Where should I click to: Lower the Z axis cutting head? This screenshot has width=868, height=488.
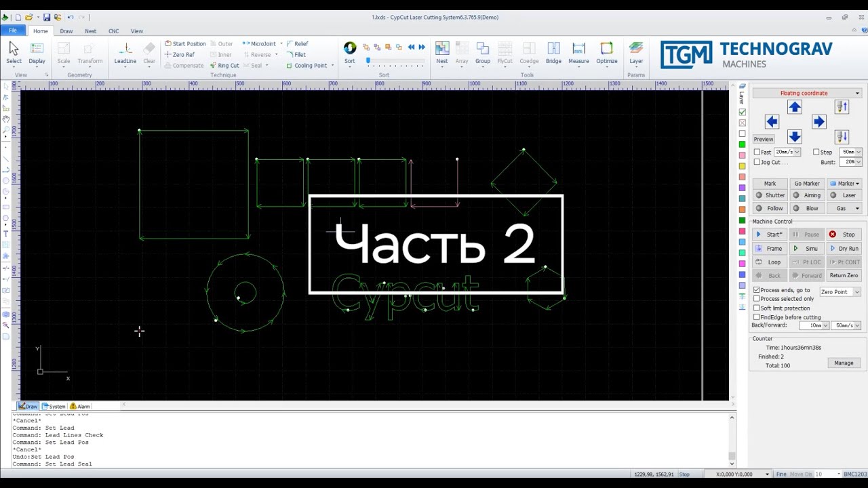point(842,136)
